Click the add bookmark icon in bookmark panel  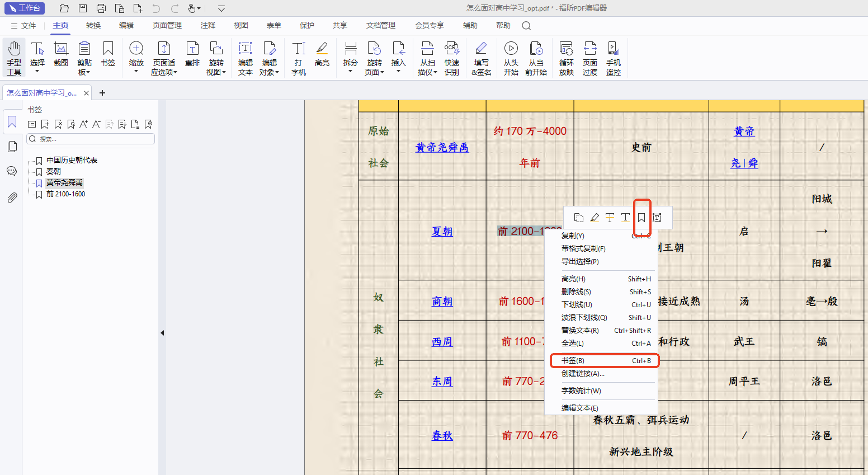(x=45, y=124)
